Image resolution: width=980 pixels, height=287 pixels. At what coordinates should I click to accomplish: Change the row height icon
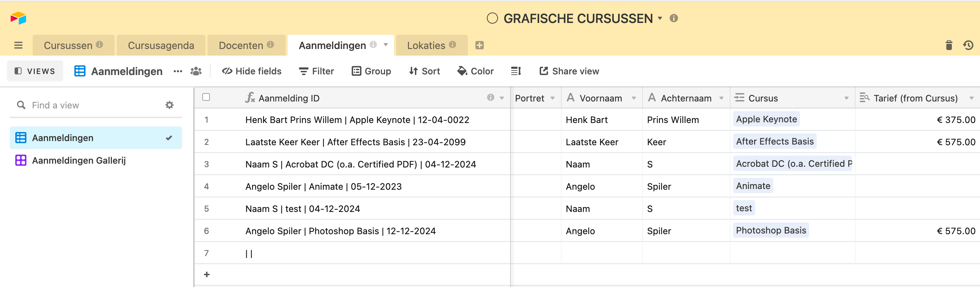(x=516, y=71)
